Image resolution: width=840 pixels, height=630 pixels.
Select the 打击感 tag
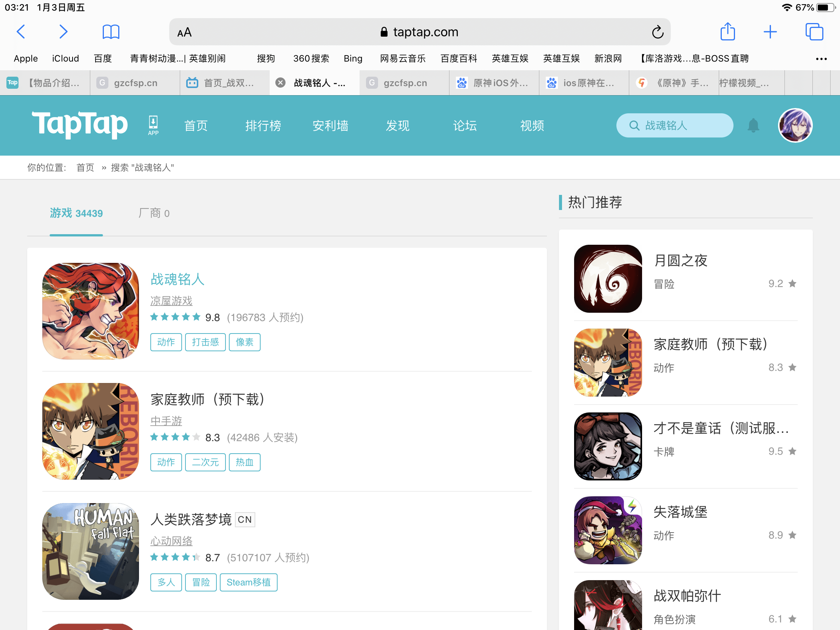(x=205, y=342)
